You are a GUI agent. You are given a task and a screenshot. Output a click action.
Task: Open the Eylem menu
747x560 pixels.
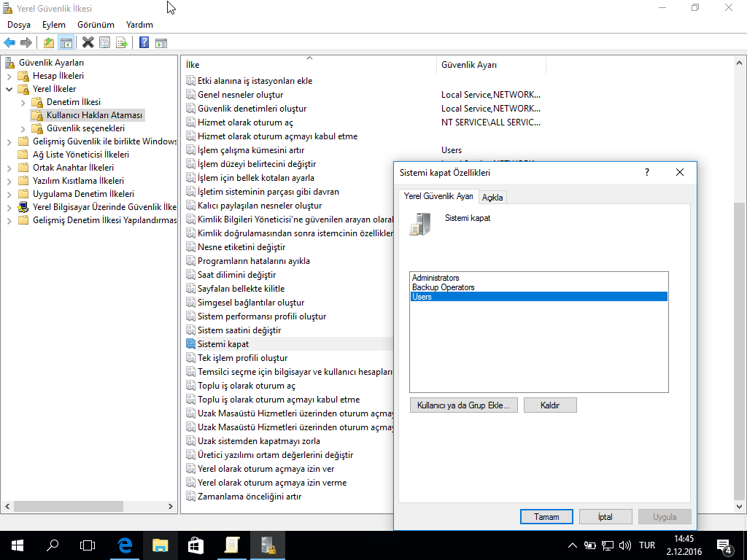point(54,25)
